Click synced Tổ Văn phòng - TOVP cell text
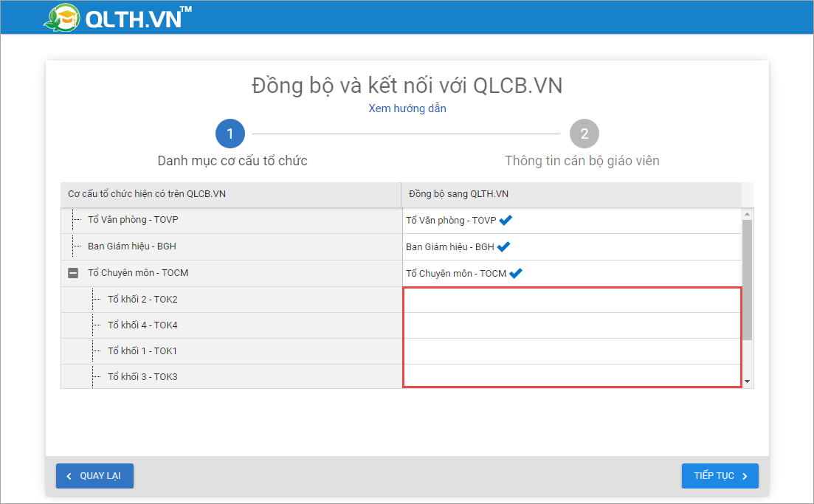 coord(451,221)
